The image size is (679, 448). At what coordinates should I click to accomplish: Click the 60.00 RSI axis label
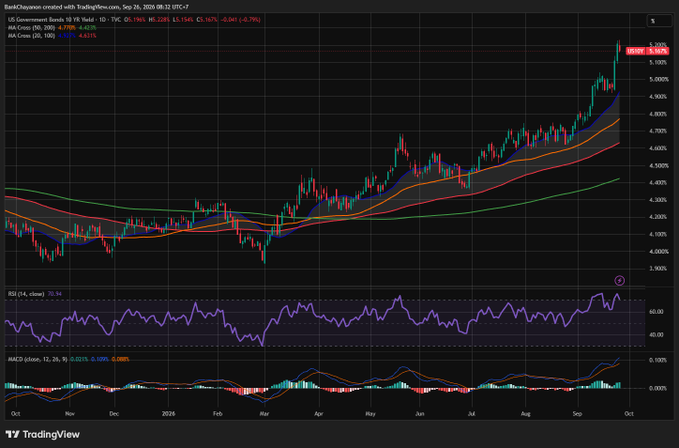point(656,312)
